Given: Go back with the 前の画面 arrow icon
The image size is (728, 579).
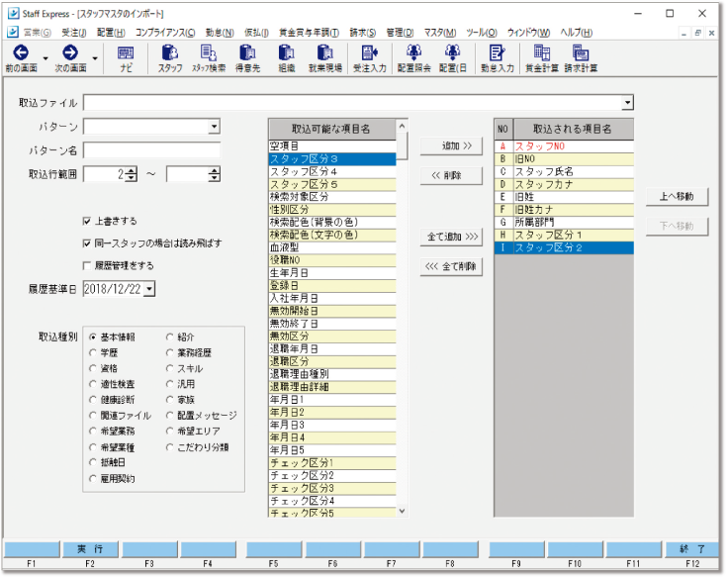Looking at the screenshot, I should [21, 52].
